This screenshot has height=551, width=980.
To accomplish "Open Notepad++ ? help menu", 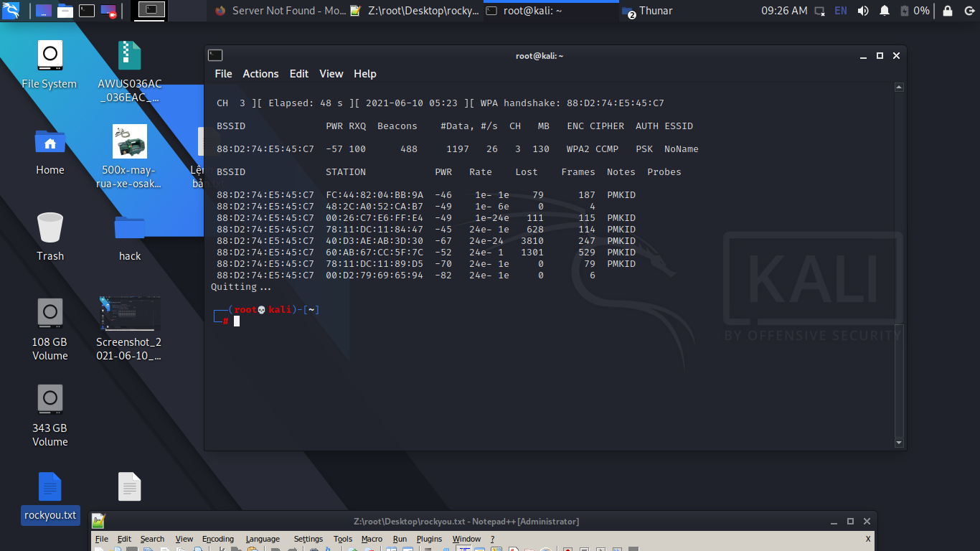I will click(x=492, y=539).
